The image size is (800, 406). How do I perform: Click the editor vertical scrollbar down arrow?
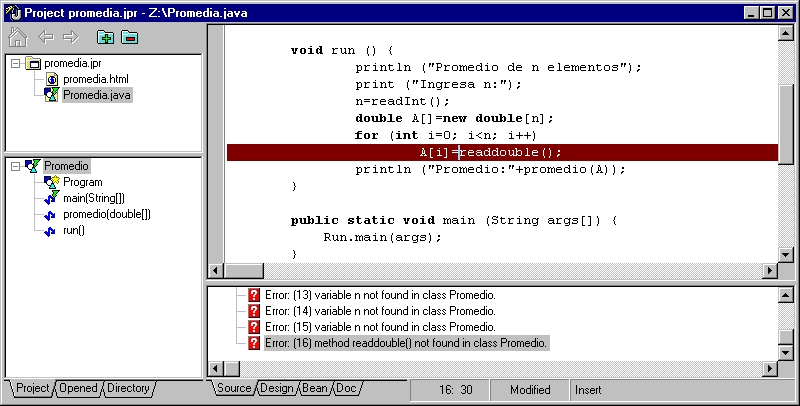coord(785,252)
